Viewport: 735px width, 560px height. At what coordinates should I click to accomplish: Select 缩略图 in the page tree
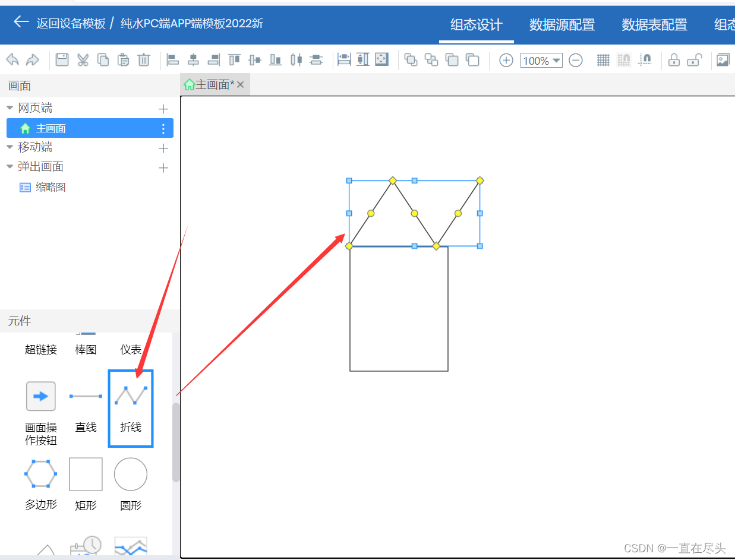[x=51, y=187]
